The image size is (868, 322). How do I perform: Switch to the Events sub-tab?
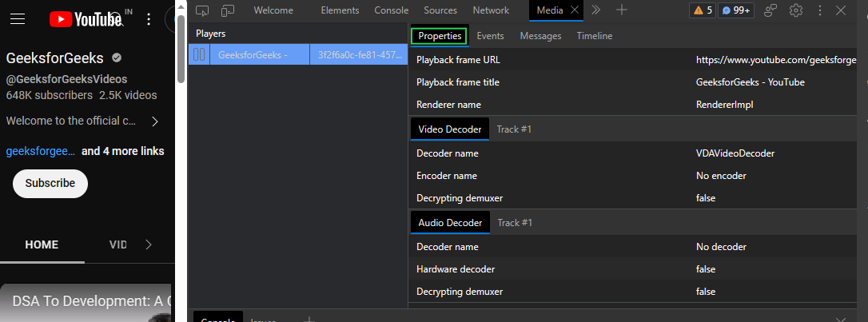(x=491, y=36)
